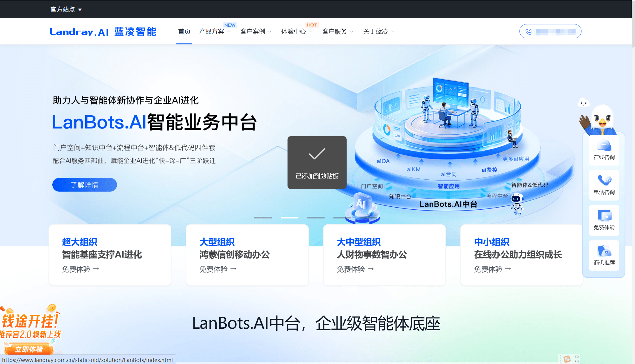The width and height of the screenshot is (635, 364).
Task: Click the 在线办公助力组织成长 subtitle
Action: [518, 254]
